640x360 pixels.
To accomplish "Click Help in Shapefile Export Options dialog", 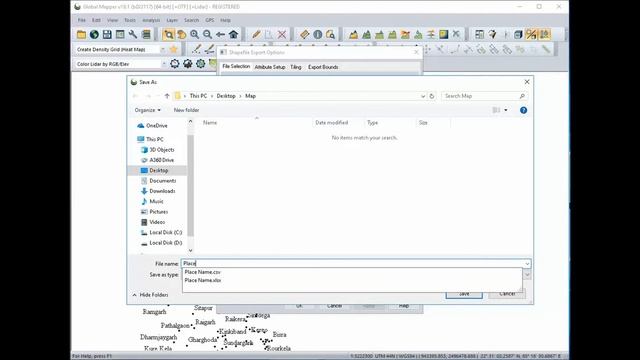I will (404, 306).
